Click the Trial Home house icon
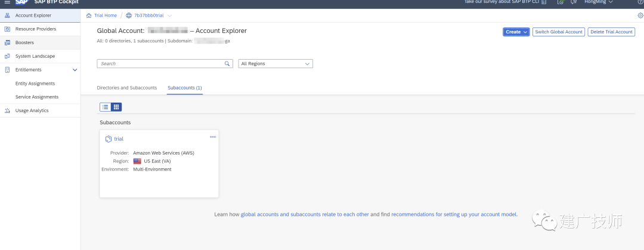The width and height of the screenshot is (644, 250). click(x=89, y=16)
